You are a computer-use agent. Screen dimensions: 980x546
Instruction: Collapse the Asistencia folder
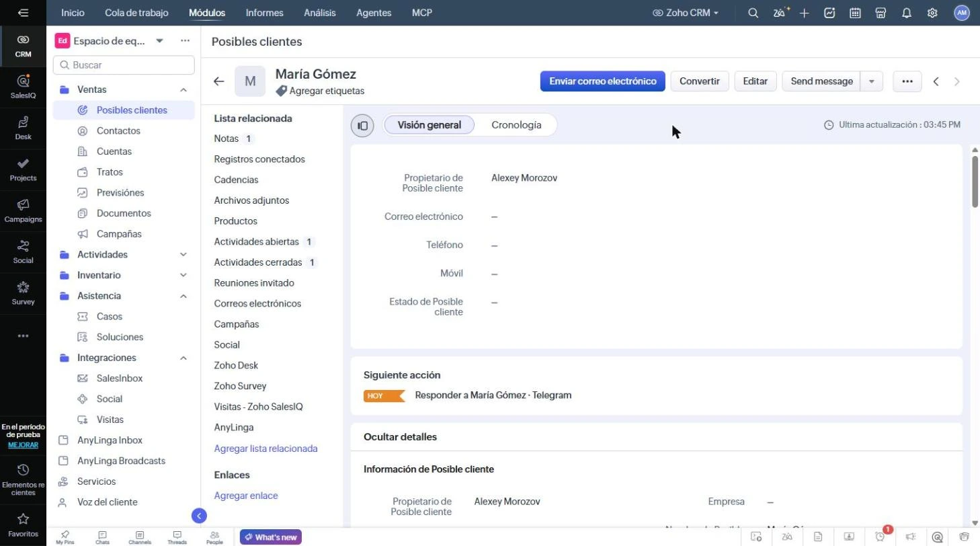pyautogui.click(x=183, y=296)
